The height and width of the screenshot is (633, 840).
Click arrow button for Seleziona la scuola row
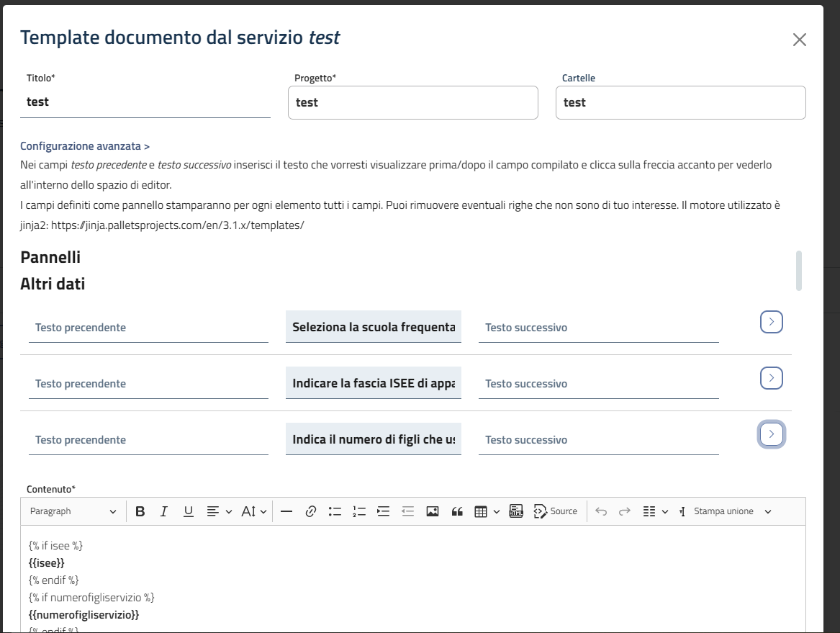pos(771,322)
